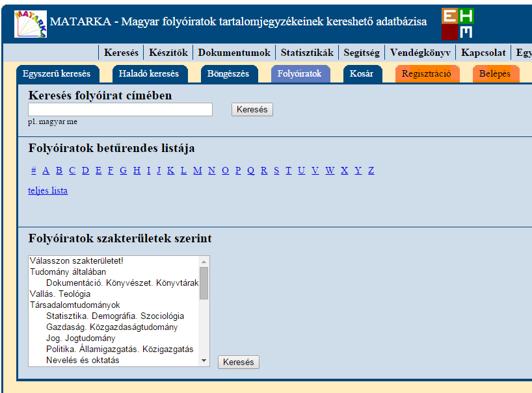Select 'Nevelés és oktatás' option
532x393 pixels.
click(x=114, y=360)
